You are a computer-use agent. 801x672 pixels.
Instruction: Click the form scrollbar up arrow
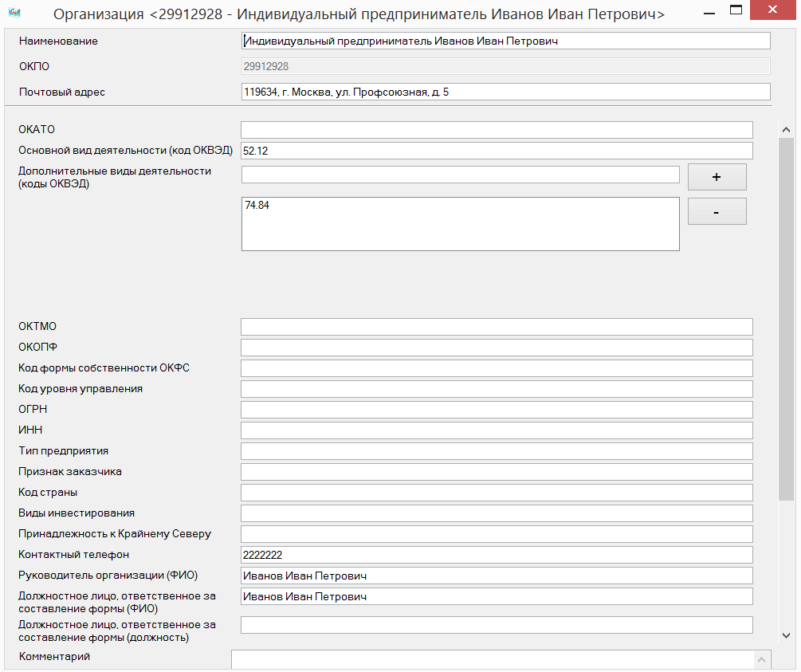(x=787, y=130)
